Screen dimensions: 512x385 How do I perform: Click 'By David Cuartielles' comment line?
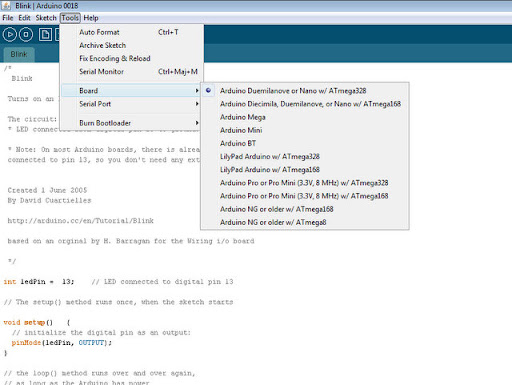tap(49, 200)
